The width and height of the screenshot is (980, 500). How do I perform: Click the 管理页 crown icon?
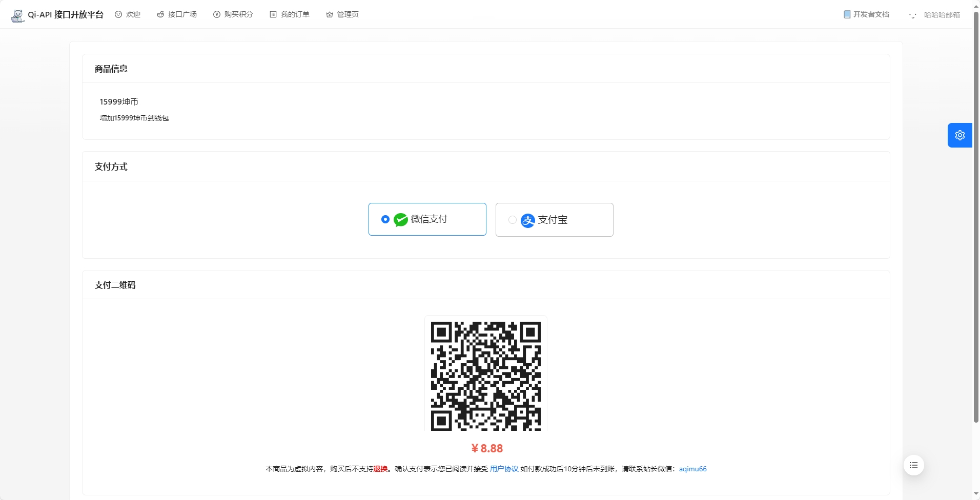[x=330, y=14]
